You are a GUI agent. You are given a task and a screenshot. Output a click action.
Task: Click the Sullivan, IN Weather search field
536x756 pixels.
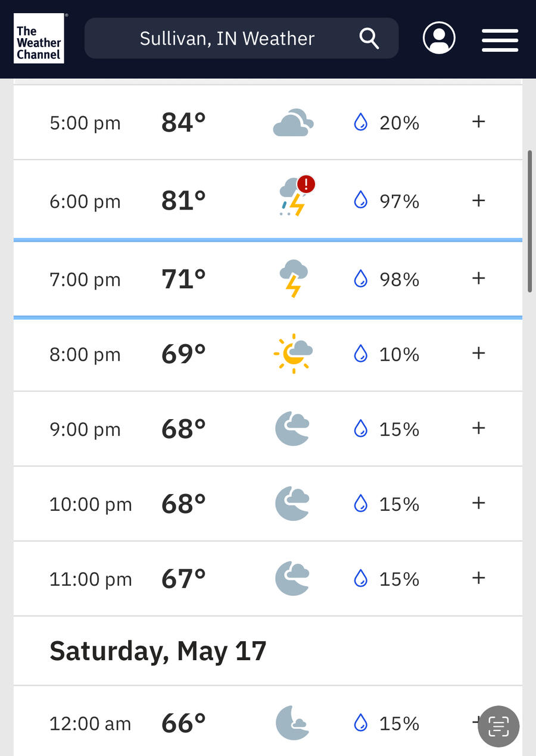[x=227, y=39]
